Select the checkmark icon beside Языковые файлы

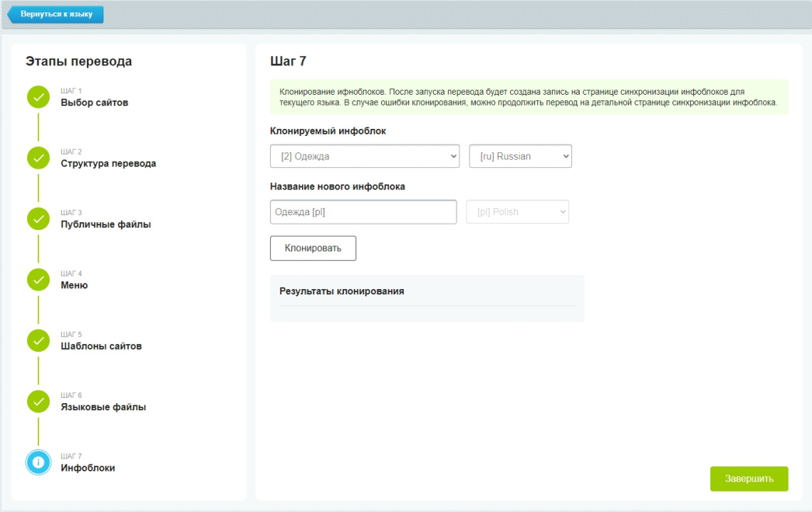pyautogui.click(x=38, y=402)
